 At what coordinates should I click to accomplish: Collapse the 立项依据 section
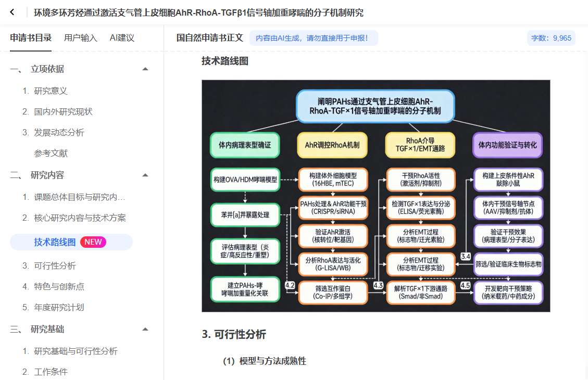(145, 69)
